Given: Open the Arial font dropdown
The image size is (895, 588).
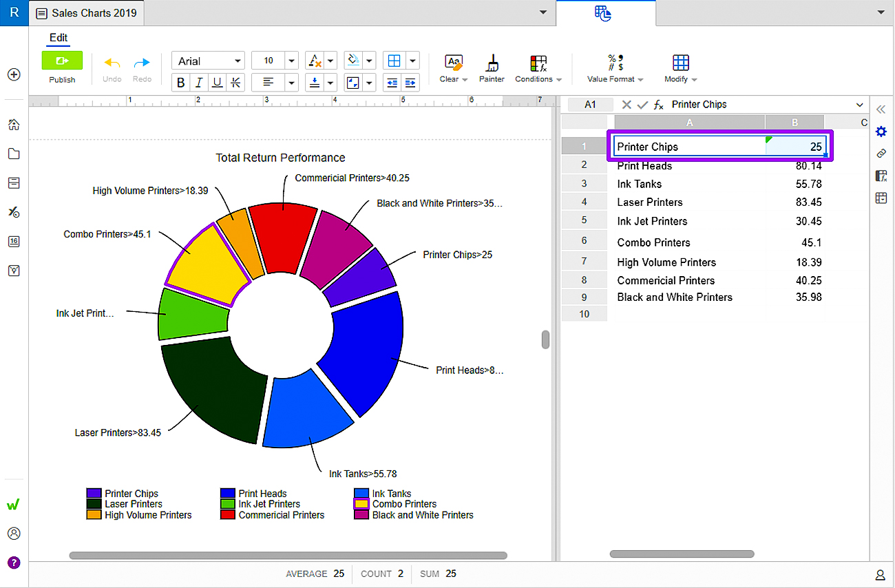Looking at the screenshot, I should [209, 61].
